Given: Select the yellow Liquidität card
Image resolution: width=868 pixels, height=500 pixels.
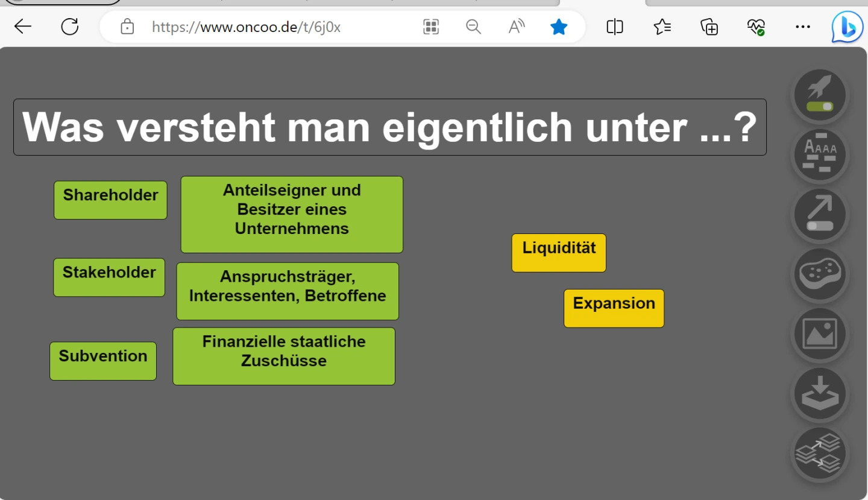Looking at the screenshot, I should click(x=559, y=253).
